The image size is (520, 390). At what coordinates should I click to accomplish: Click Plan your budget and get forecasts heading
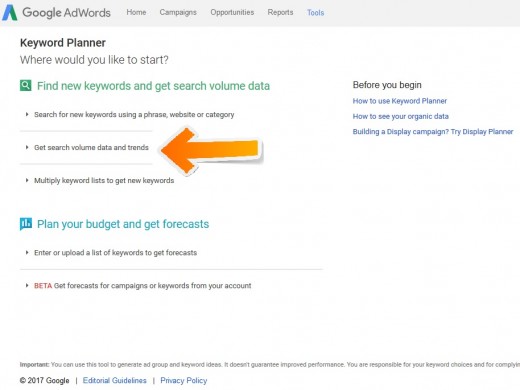123,224
